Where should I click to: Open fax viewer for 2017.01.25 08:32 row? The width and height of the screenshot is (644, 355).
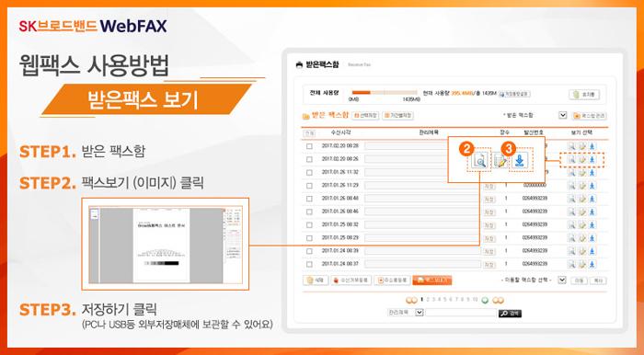[x=571, y=225]
